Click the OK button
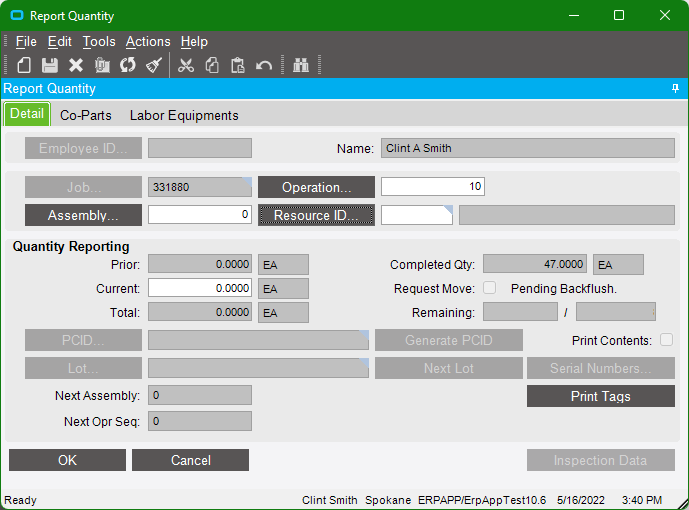Viewport: 689px width, 510px height. pyautogui.click(x=67, y=460)
